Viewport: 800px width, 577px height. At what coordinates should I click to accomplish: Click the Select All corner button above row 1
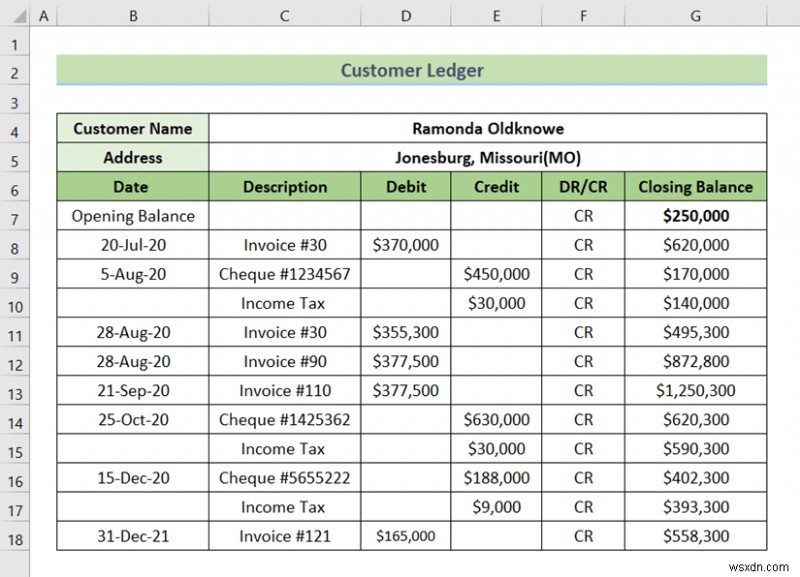click(x=16, y=16)
